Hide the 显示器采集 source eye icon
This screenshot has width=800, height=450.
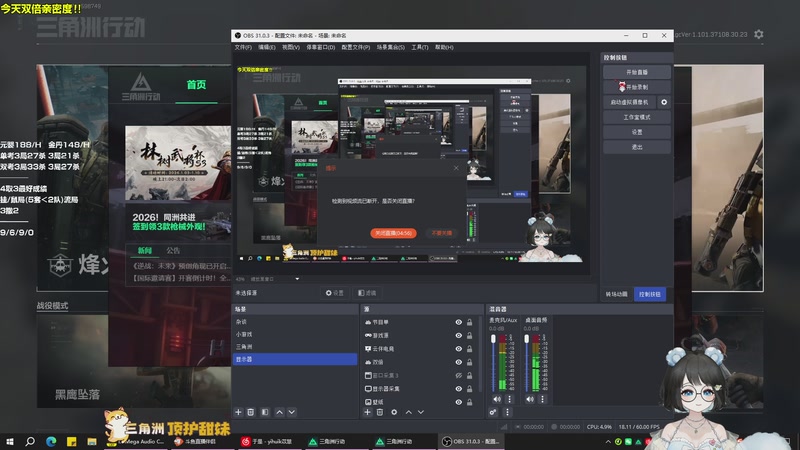point(459,388)
